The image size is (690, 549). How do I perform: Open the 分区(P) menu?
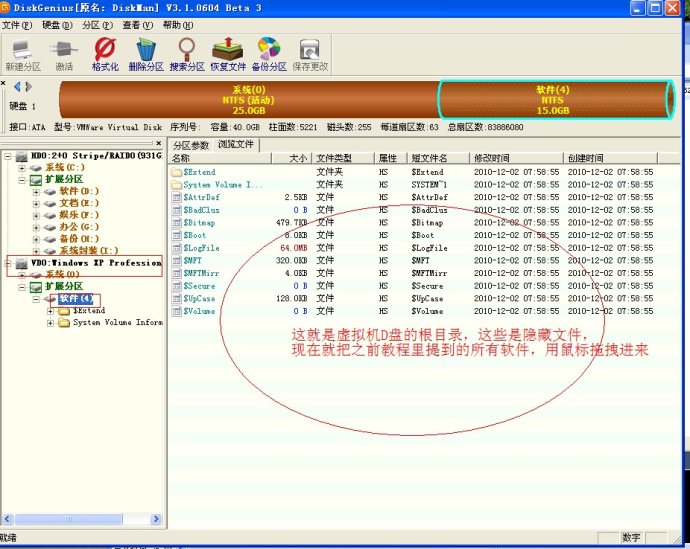(x=97, y=26)
